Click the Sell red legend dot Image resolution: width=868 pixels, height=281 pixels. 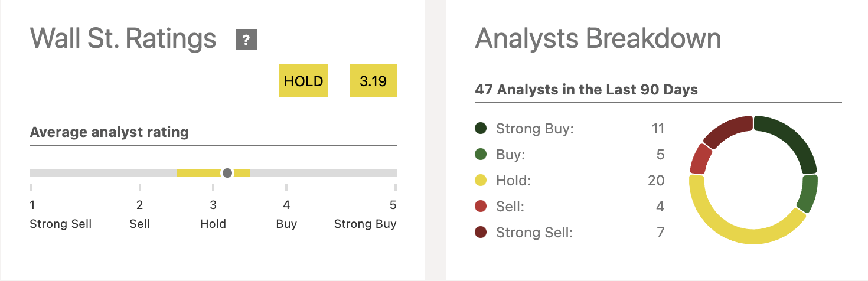tap(481, 207)
